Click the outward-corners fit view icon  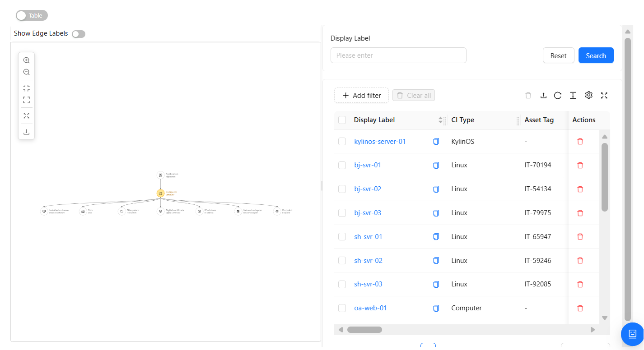[x=26, y=100]
